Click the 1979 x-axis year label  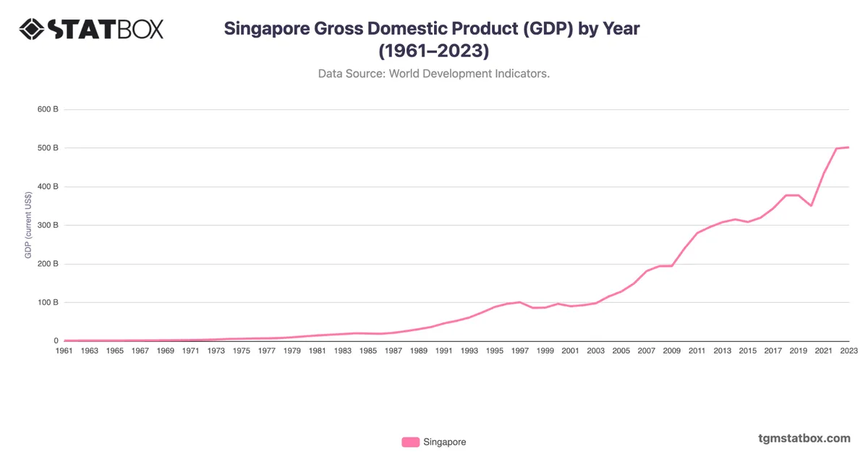pyautogui.click(x=292, y=351)
